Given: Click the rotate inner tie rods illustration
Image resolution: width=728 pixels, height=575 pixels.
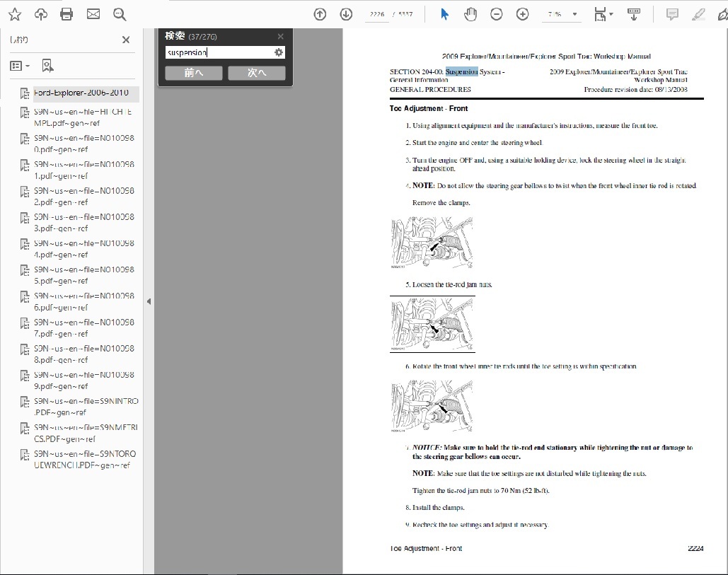Looking at the screenshot, I should coord(432,406).
